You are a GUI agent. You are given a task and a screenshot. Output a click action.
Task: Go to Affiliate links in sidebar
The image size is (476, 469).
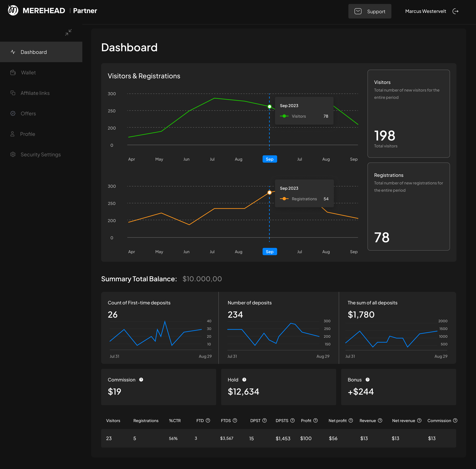pyautogui.click(x=35, y=93)
